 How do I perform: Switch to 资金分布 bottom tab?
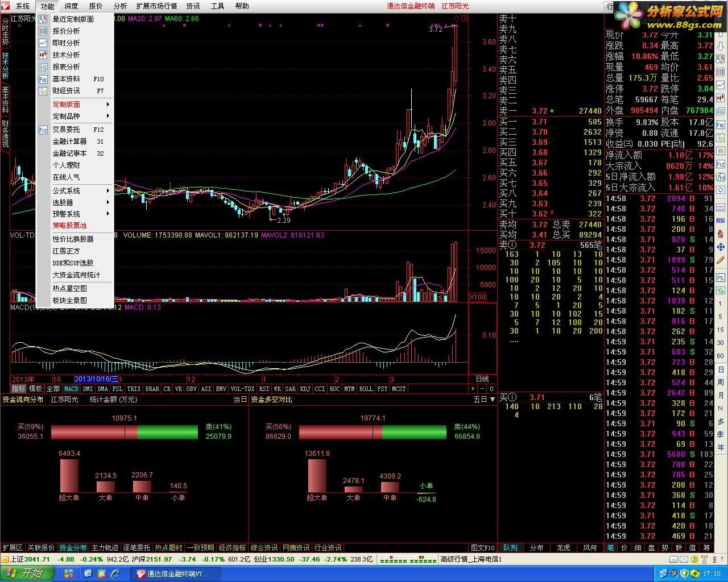coord(73,548)
